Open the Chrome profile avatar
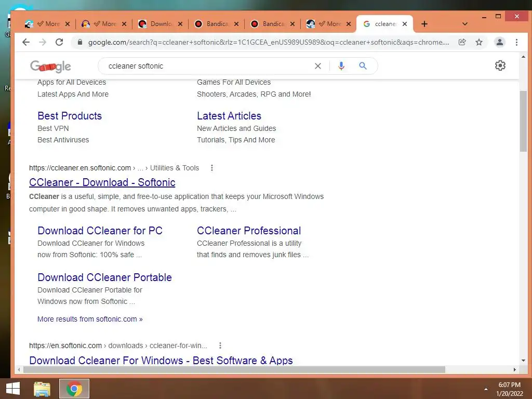 tap(499, 42)
